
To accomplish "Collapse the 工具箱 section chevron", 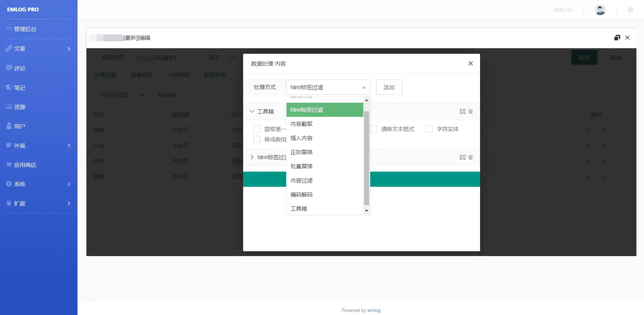I will pos(252,111).
